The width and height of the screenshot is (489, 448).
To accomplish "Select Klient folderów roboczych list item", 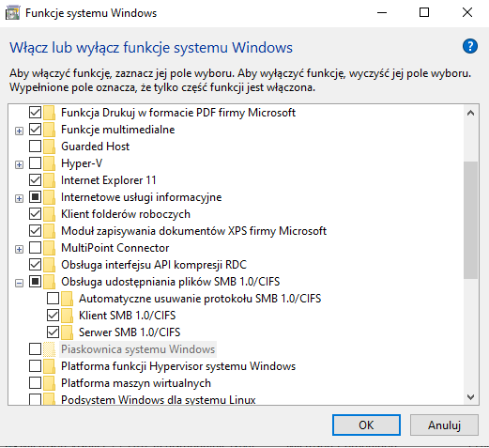I will [126, 214].
